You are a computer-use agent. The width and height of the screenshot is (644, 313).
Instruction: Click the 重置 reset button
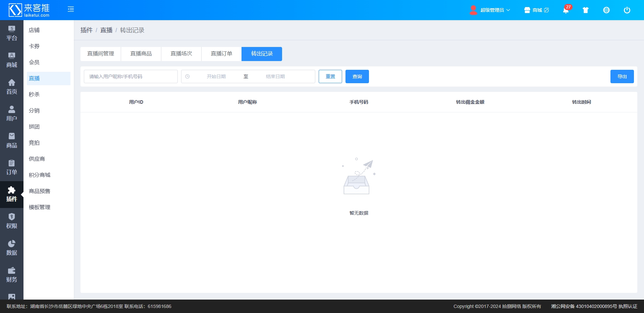(330, 76)
